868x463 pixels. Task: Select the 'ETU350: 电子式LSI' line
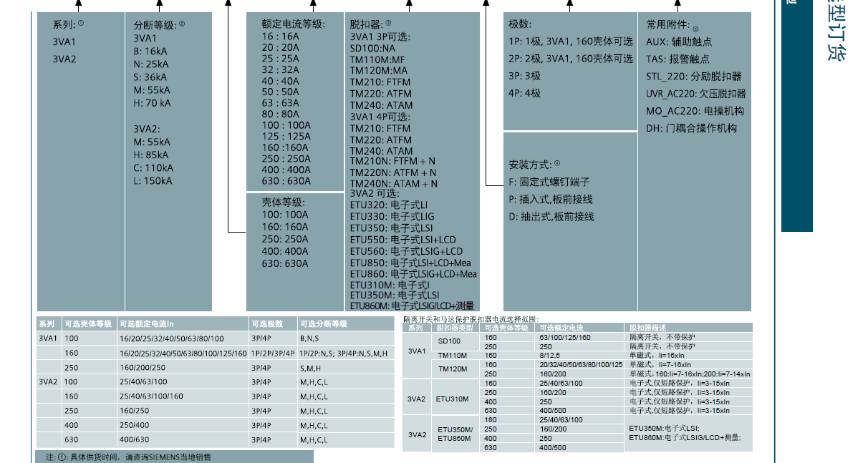click(x=392, y=228)
